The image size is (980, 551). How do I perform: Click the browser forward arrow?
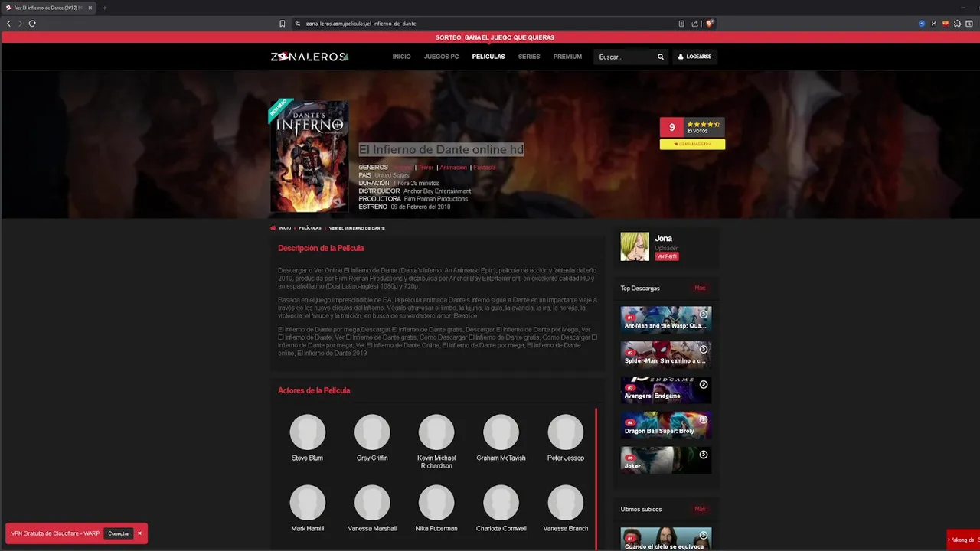point(20,24)
